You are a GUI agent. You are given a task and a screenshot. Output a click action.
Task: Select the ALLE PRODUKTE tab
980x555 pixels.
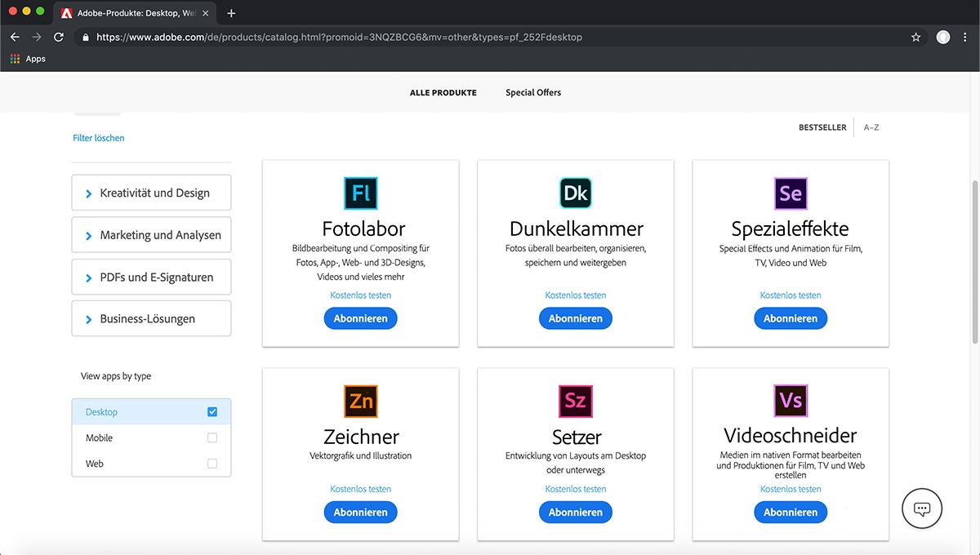[443, 92]
